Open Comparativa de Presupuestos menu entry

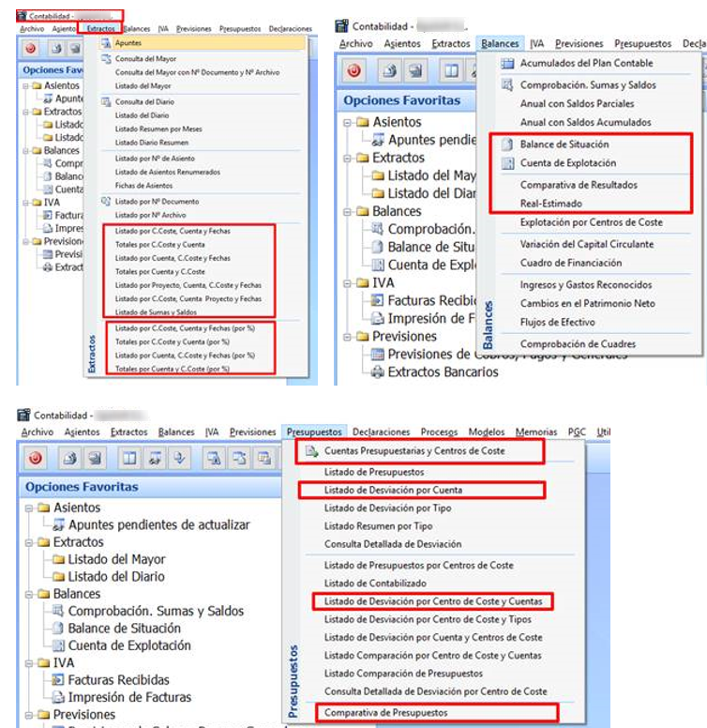(385, 713)
